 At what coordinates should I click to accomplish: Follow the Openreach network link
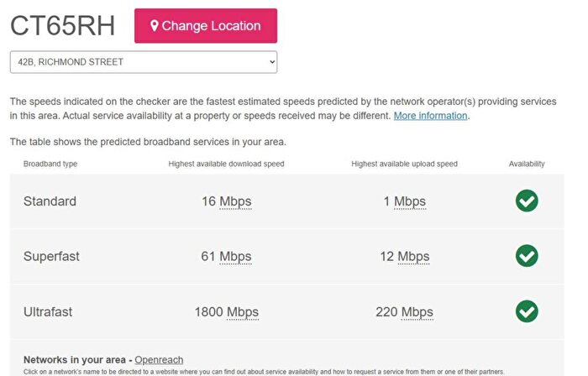[x=159, y=359]
